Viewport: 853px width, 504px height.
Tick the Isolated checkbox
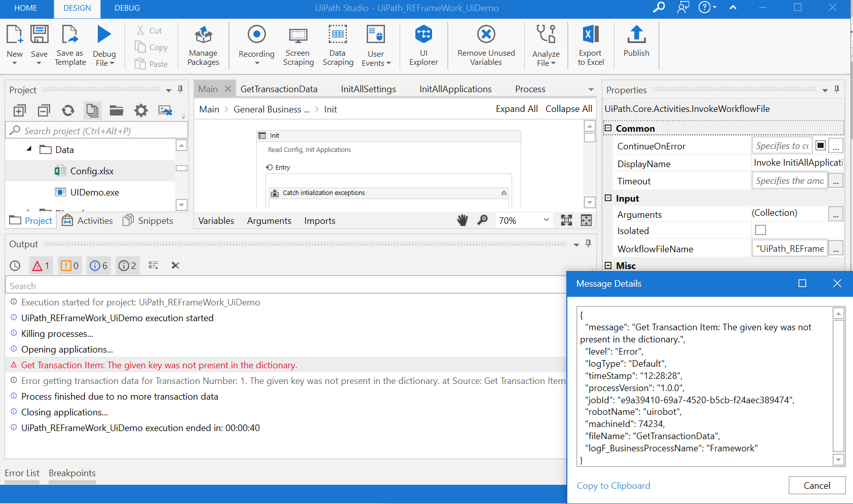pyautogui.click(x=760, y=230)
